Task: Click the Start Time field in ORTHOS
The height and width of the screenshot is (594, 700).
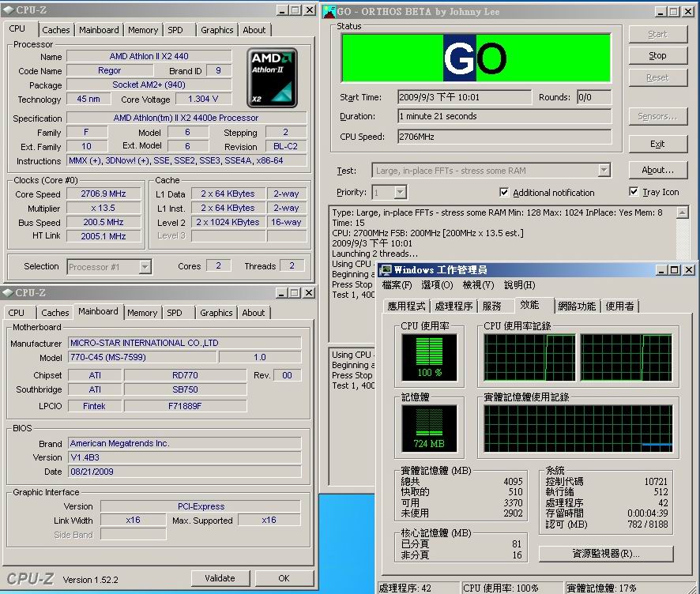Action: (465, 97)
